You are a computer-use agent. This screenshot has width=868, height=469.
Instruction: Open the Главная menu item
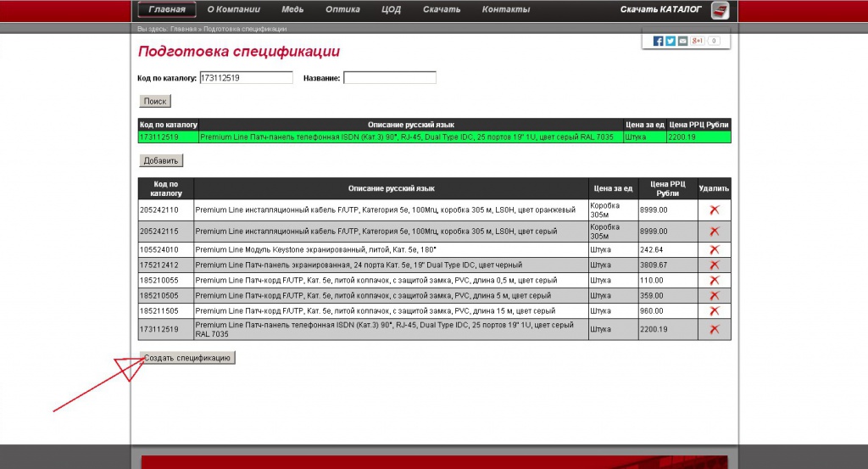click(x=167, y=9)
